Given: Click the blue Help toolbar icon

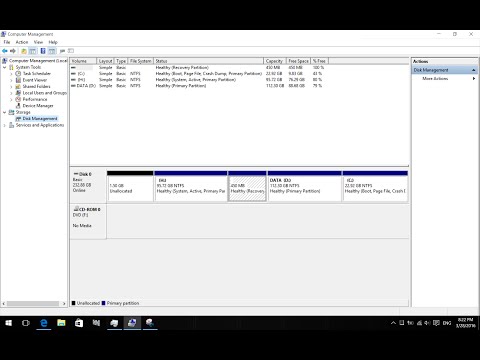Looking at the screenshot, I should [43, 51].
